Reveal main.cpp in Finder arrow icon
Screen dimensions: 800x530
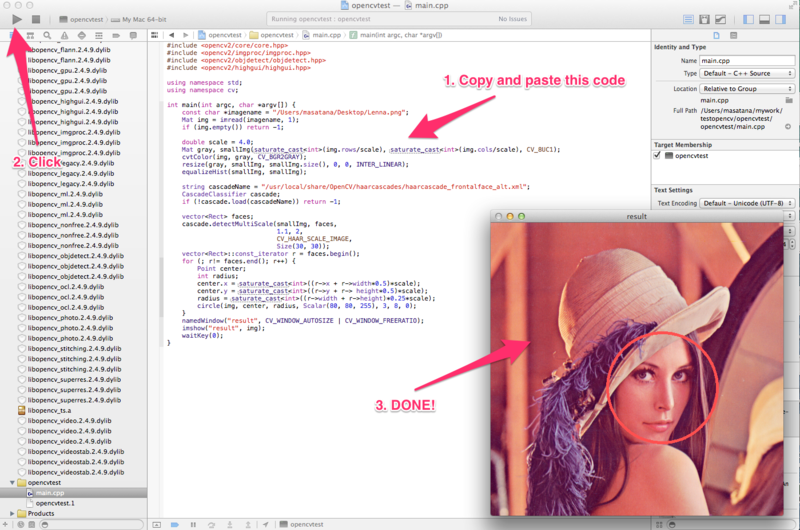788,127
